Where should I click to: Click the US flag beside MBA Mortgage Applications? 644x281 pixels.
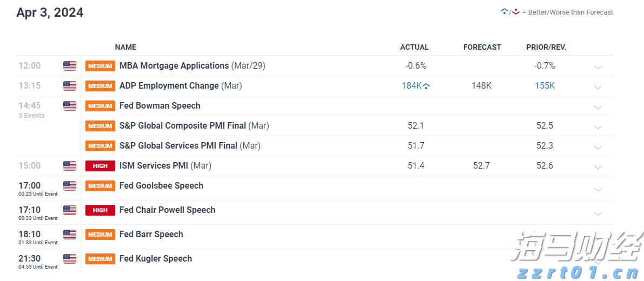[70, 66]
